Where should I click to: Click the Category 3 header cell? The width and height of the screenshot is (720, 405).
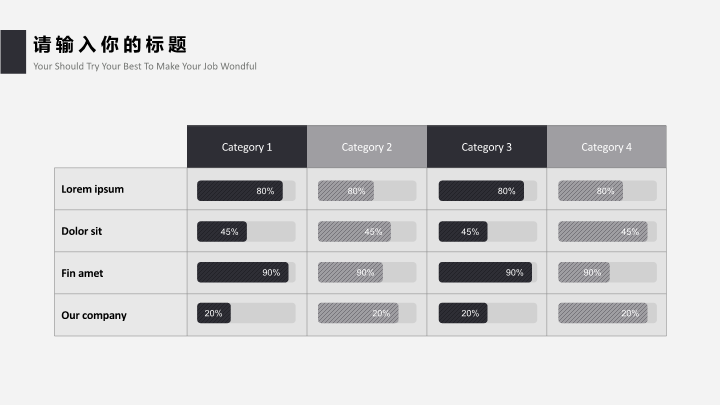coord(487,147)
